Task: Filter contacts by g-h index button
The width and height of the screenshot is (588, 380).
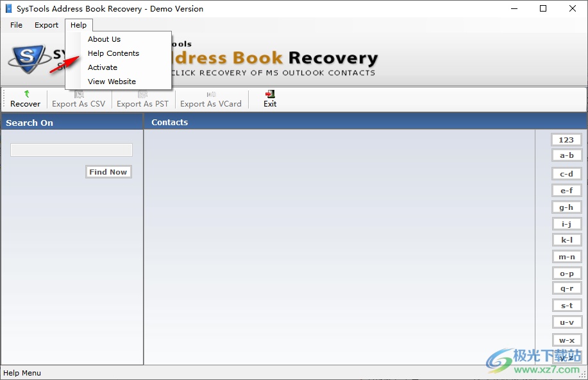Action: (x=567, y=207)
